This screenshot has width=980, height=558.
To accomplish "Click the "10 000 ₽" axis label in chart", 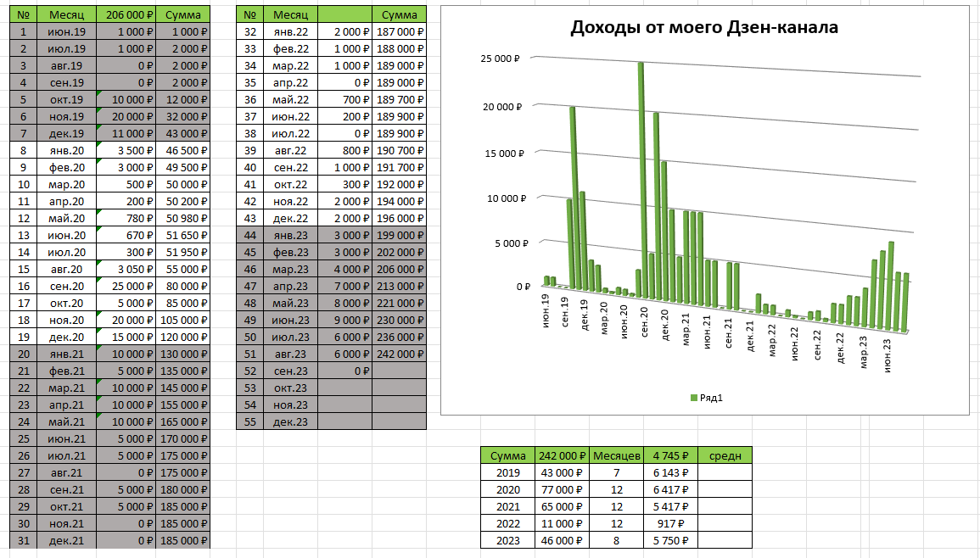I will click(507, 198).
